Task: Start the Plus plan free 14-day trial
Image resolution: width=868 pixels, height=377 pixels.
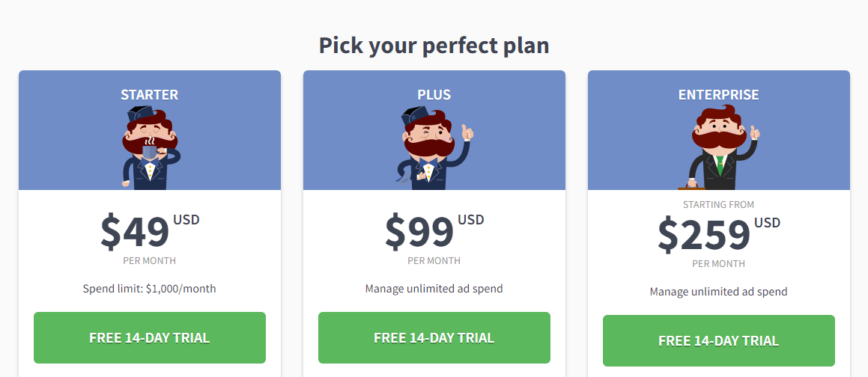Action: coord(434,337)
